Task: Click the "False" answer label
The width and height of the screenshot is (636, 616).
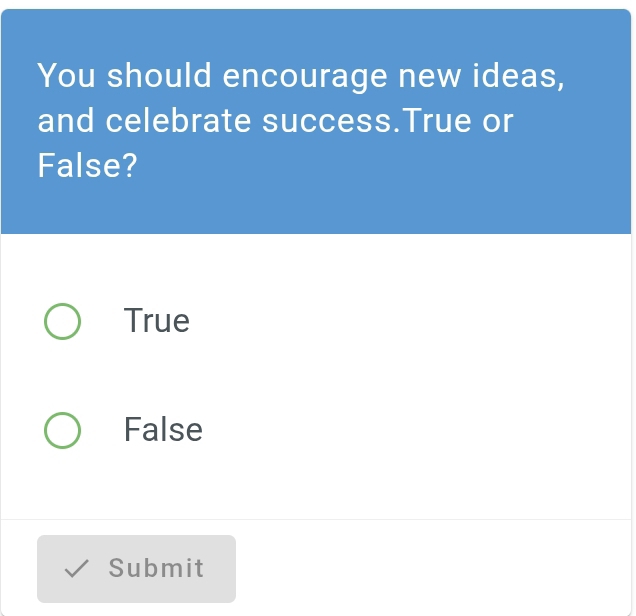Action: coord(163,430)
